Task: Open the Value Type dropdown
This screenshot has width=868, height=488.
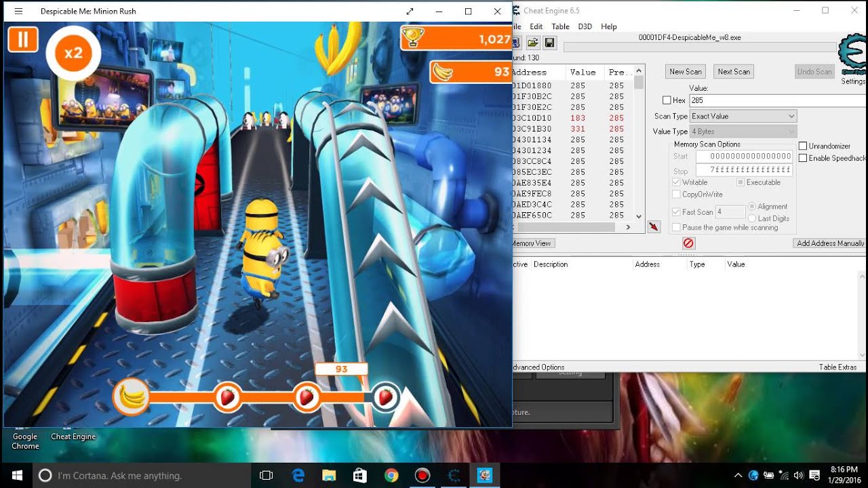Action: (743, 131)
